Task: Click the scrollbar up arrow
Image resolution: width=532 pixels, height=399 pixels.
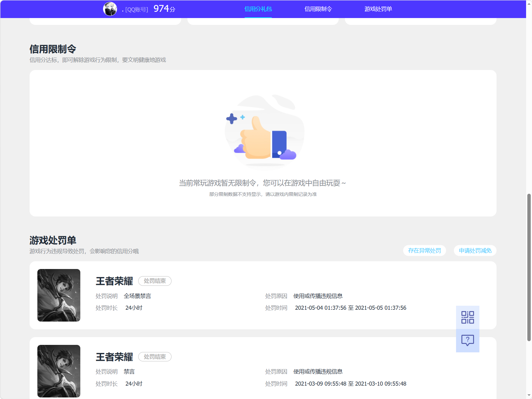Action: [529, 3]
